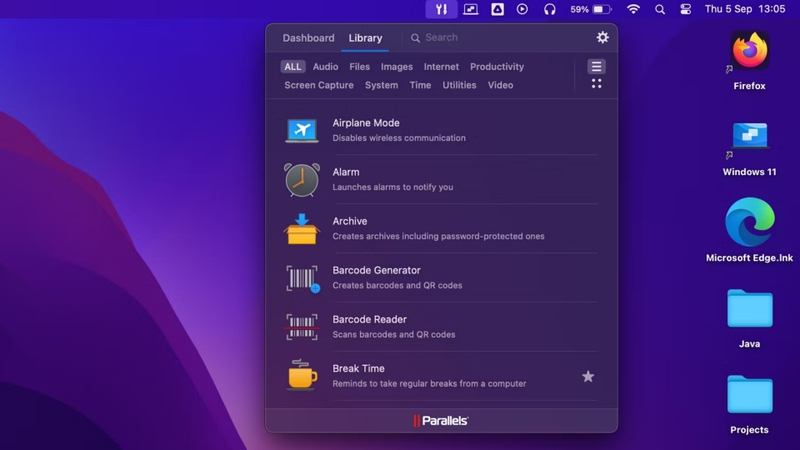Switch to list view

[x=596, y=66]
